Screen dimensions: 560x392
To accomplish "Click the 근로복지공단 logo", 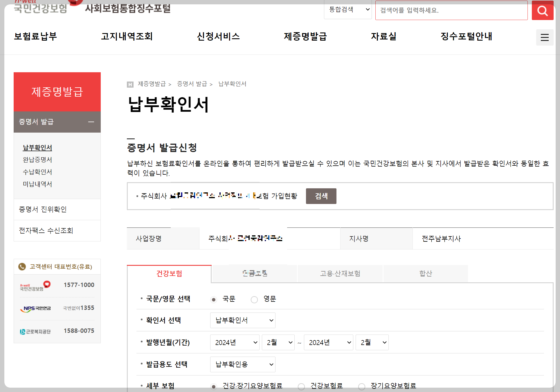I will point(35,331).
